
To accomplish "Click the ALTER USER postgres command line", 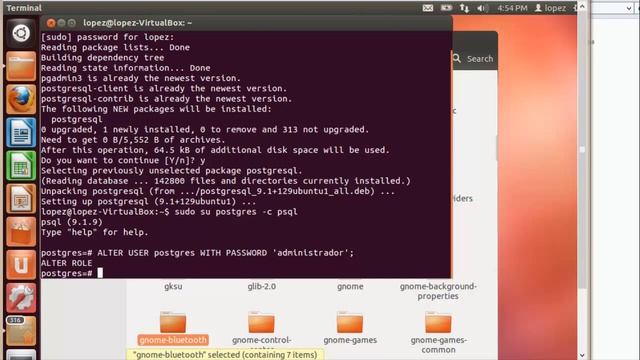I will (198, 253).
